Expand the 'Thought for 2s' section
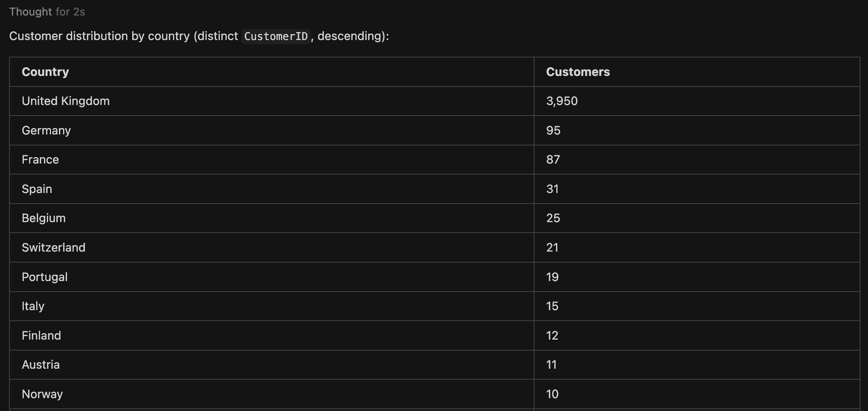The height and width of the screenshot is (411, 868). coord(47,12)
